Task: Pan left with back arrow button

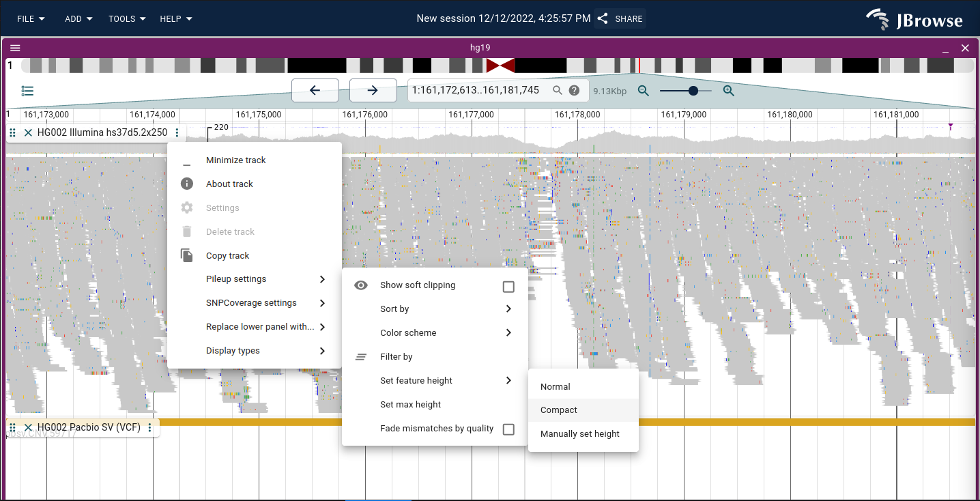Action: pos(315,90)
